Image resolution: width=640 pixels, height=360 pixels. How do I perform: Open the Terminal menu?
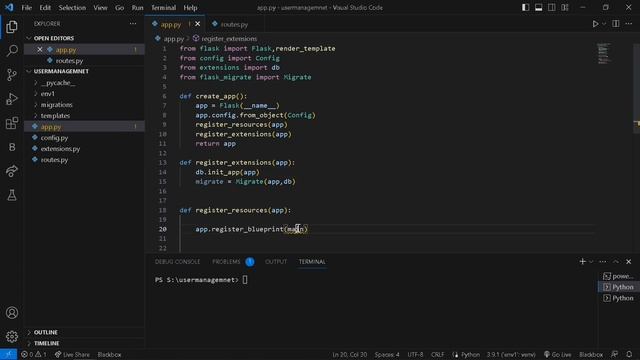pos(163,7)
